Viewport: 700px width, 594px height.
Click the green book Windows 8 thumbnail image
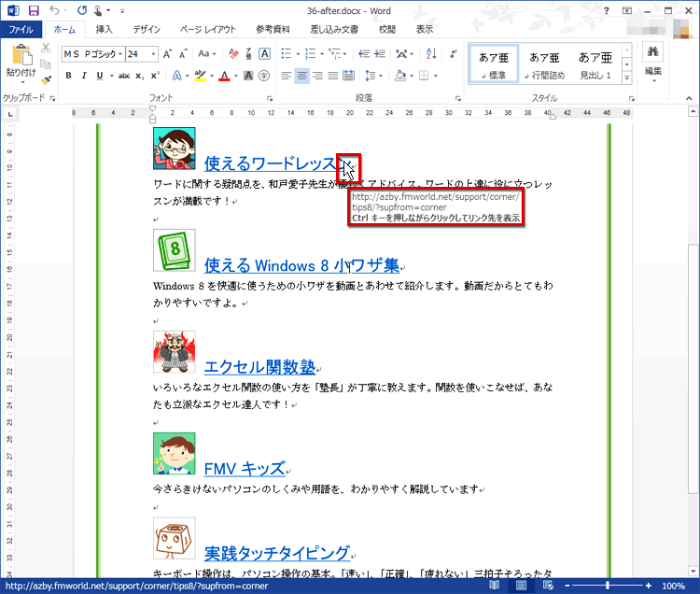(x=175, y=250)
